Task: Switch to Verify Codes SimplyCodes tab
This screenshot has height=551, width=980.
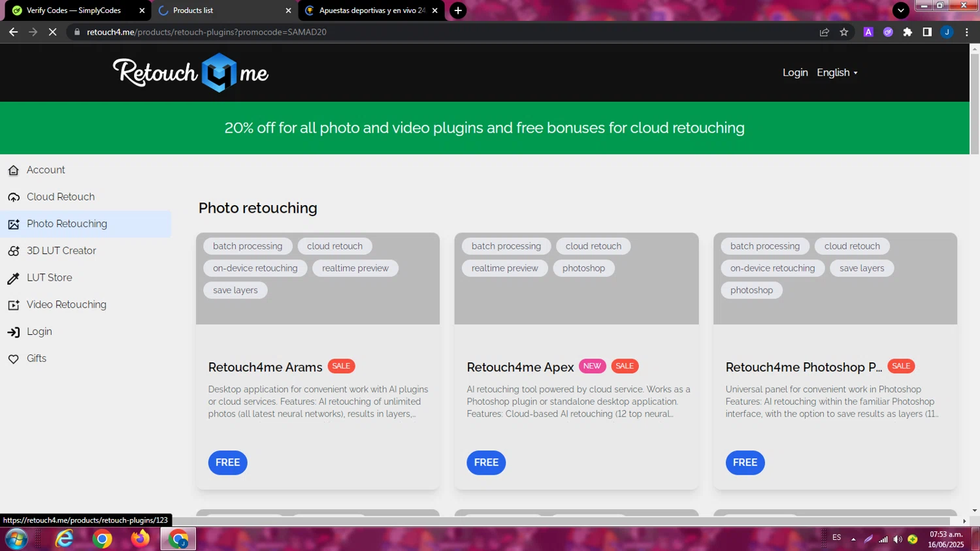Action: tap(76, 10)
